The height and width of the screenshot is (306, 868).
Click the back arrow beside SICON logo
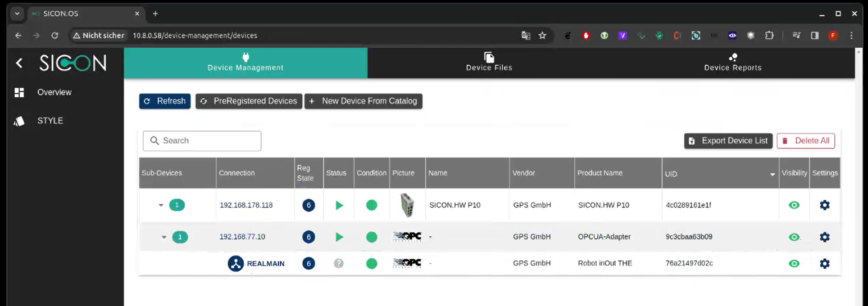pyautogui.click(x=19, y=63)
